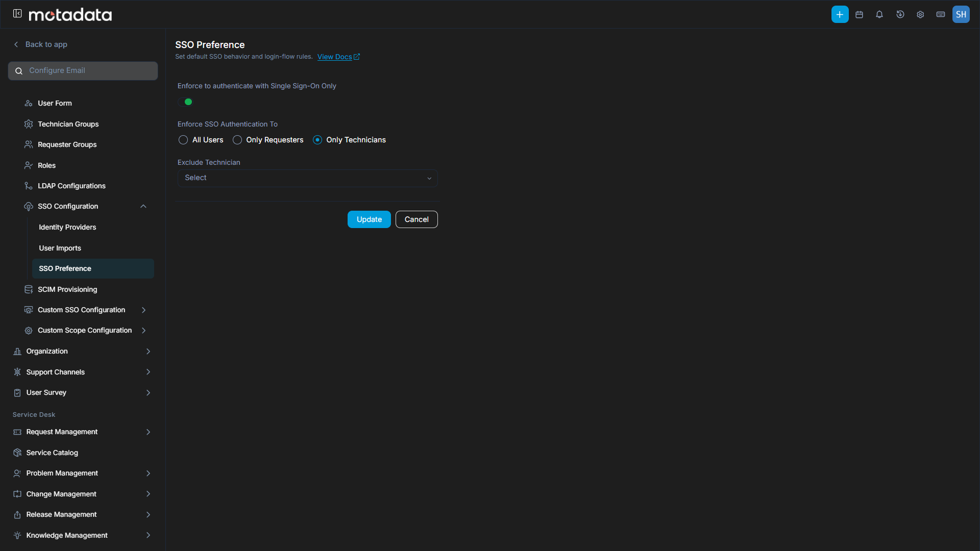980x551 pixels.
Task: Focus the Configure Email search field
Action: click(x=83, y=71)
